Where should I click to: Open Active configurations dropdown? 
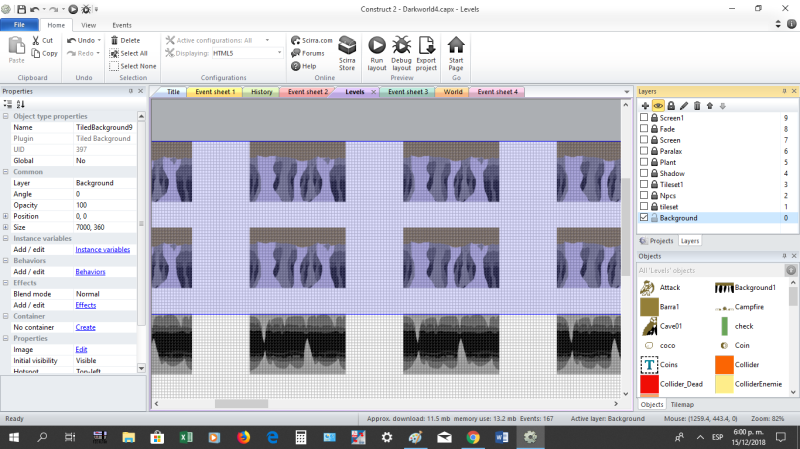267,40
